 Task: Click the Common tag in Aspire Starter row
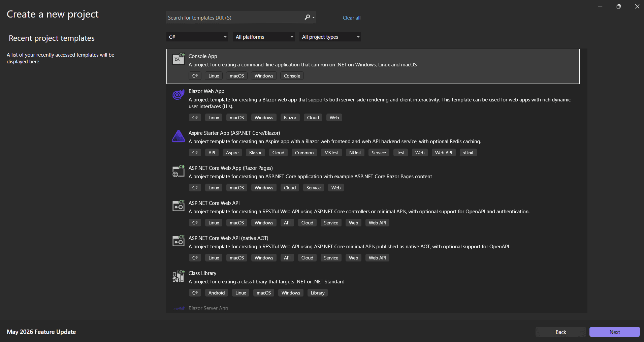304,153
